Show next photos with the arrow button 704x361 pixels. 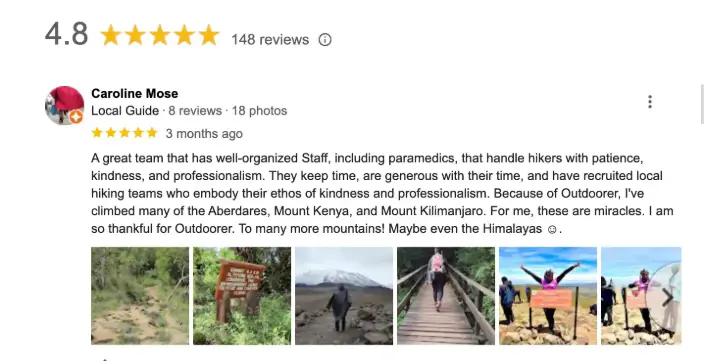coord(666,297)
